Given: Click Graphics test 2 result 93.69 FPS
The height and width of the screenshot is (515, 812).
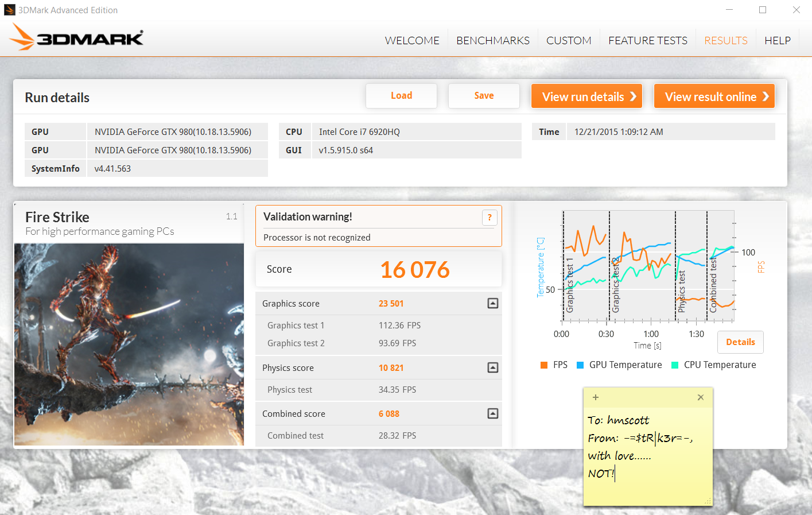Looking at the screenshot, I should tap(397, 343).
